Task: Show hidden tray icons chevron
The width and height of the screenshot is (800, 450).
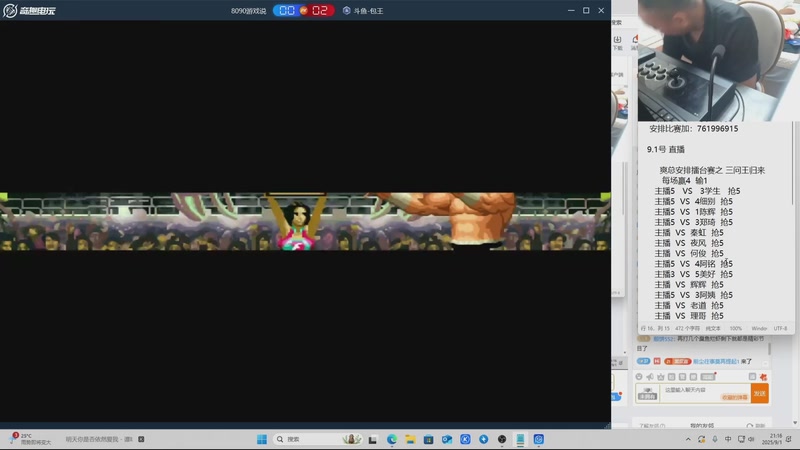Action: click(x=688, y=439)
